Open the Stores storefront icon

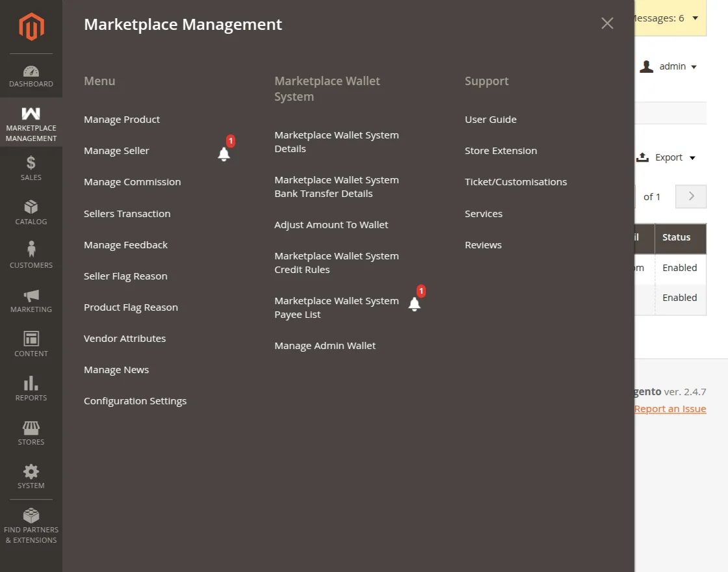(x=31, y=428)
